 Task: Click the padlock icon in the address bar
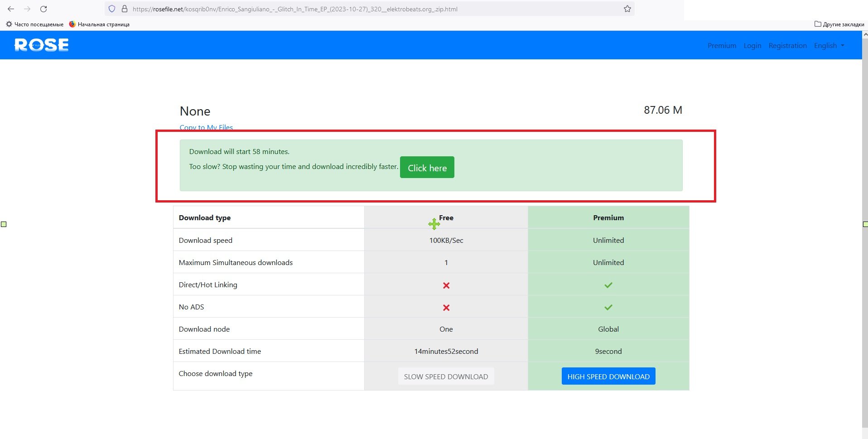point(124,9)
